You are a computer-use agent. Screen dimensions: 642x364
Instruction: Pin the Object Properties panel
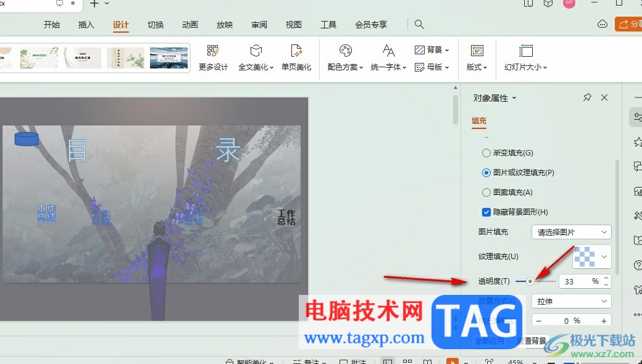tap(587, 97)
